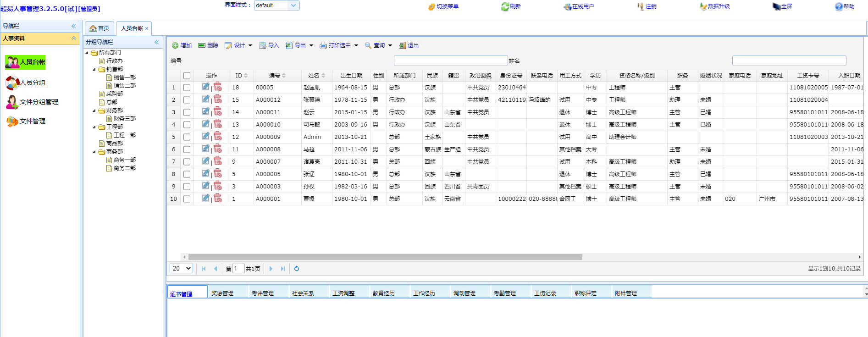The image size is (868, 337).
Task: Switch to the 首页 home tab
Action: click(x=100, y=28)
